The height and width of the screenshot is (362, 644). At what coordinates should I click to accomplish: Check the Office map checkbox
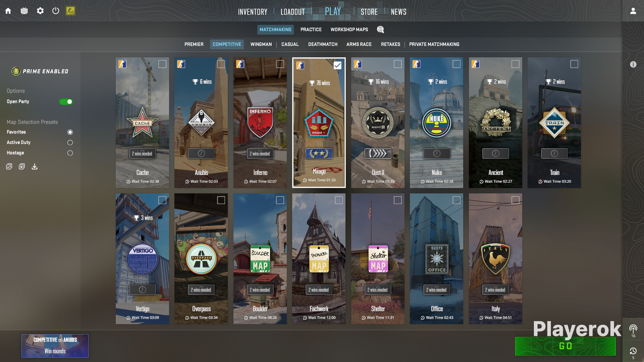click(x=456, y=200)
